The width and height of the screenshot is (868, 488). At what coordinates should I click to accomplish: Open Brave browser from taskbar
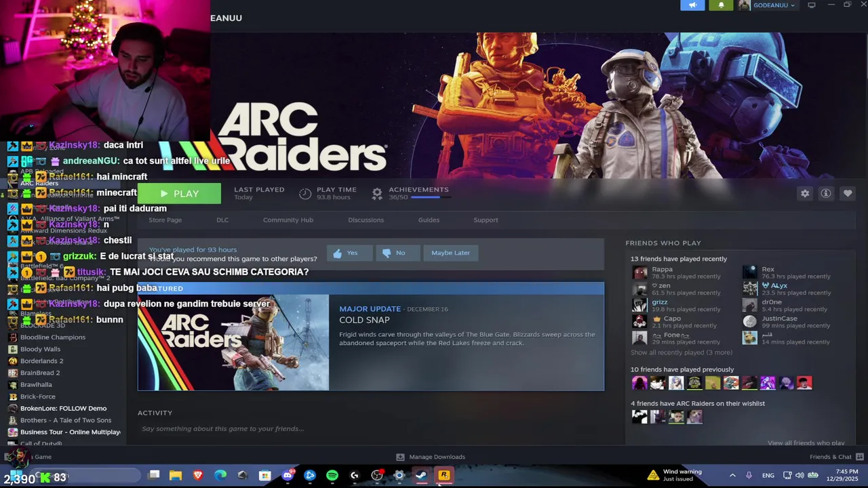click(198, 476)
